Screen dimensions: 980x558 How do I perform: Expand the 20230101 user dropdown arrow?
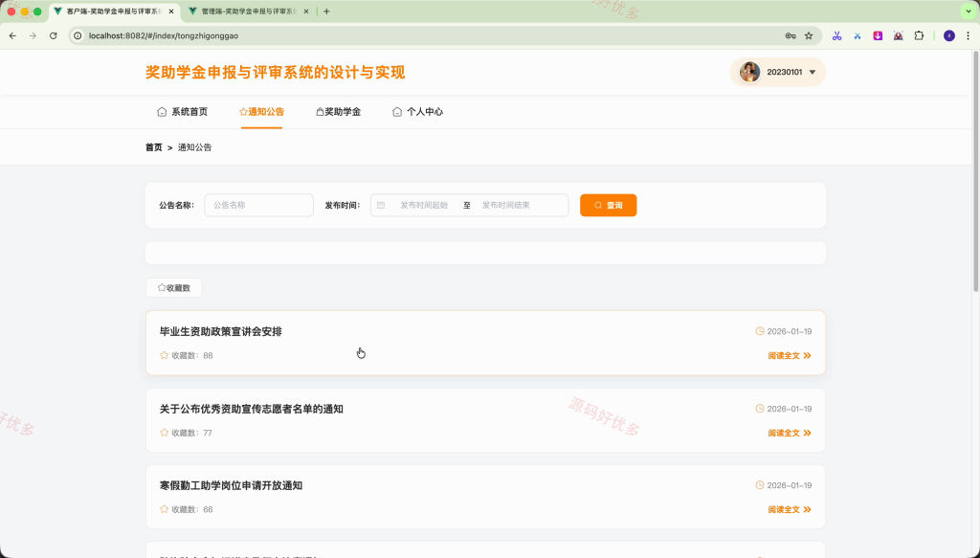pos(813,73)
